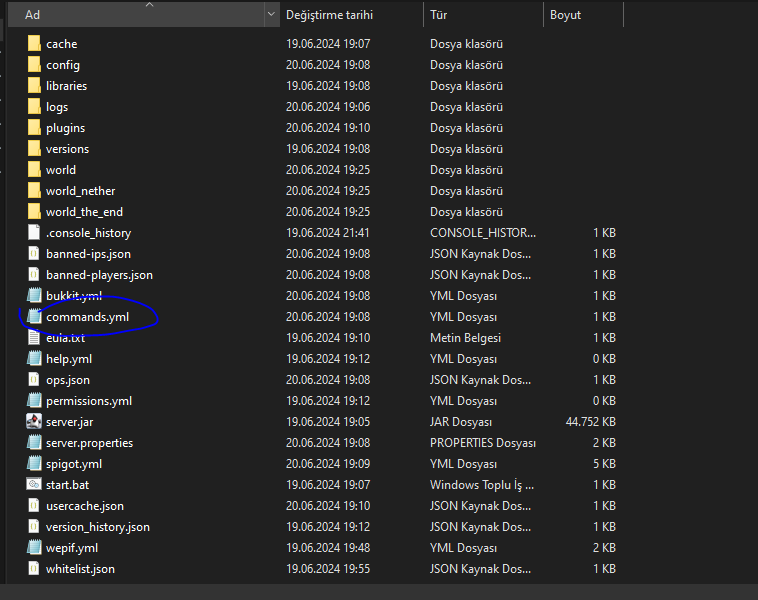Click the JAR Dosyası type cell
The width and height of the screenshot is (758, 600).
pos(461,422)
